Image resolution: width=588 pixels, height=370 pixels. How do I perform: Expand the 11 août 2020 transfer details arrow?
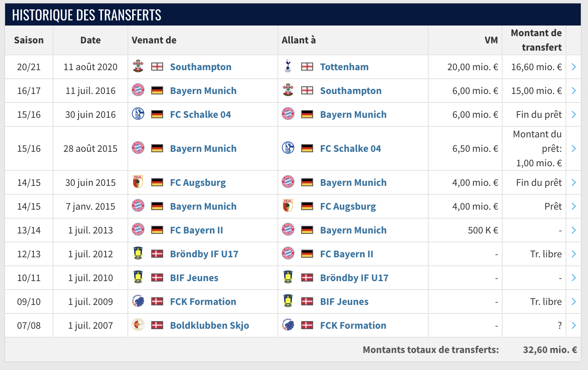pos(574,67)
